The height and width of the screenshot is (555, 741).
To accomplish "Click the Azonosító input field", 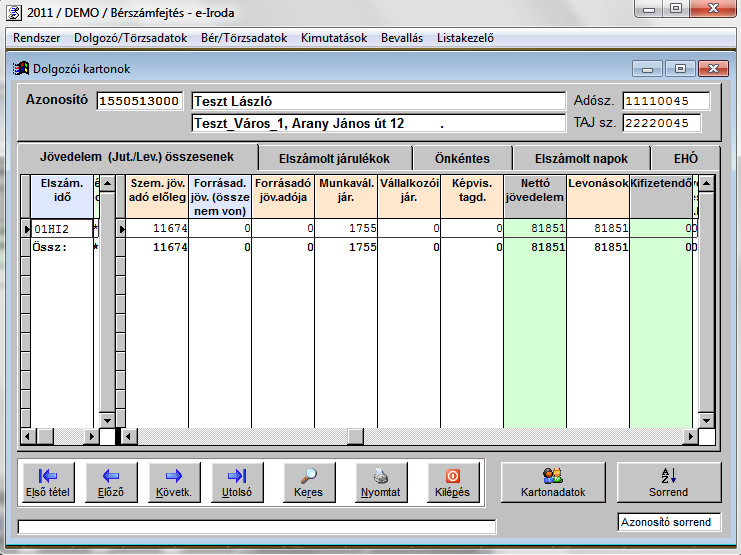I will click(139, 101).
